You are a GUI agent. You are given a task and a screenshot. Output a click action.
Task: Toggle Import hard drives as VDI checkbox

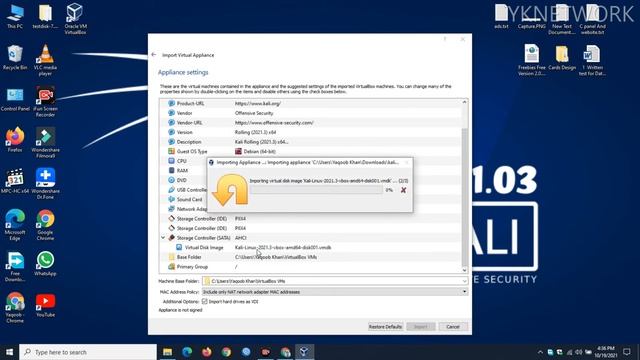(x=204, y=302)
